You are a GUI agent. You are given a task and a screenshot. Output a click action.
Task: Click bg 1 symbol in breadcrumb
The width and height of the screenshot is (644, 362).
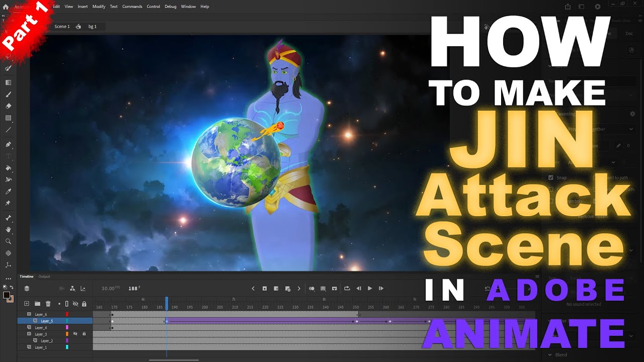click(92, 27)
